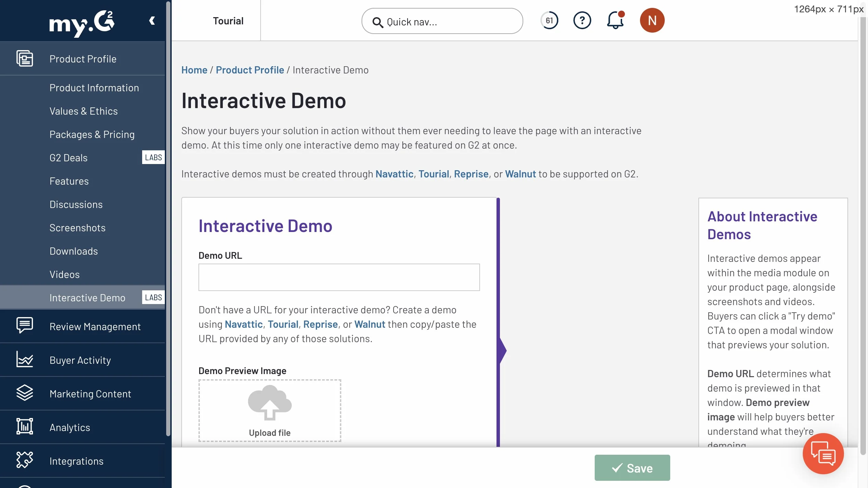This screenshot has height=488, width=868.
Task: Expand Review Management section
Action: tap(82, 326)
